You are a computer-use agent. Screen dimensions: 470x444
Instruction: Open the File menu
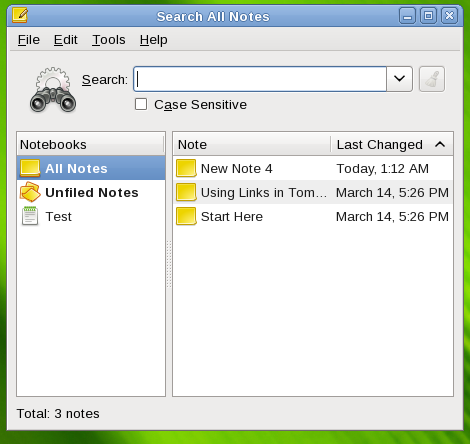[29, 40]
